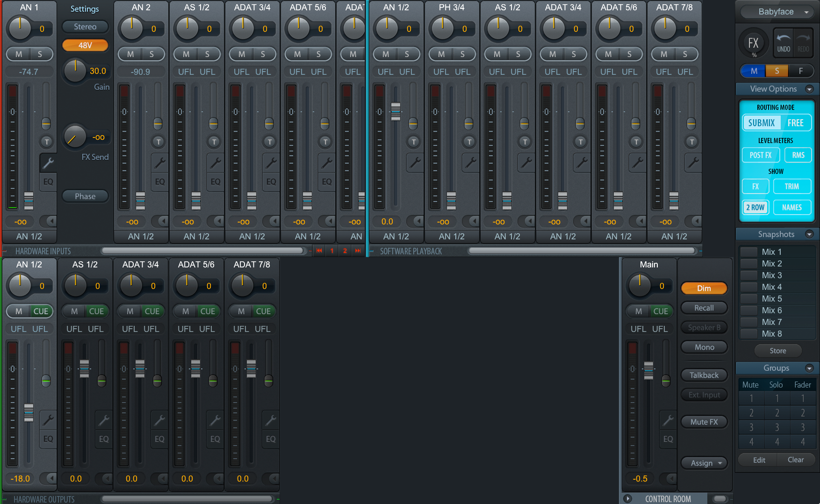The width and height of the screenshot is (820, 504).
Task: Toggle 48V phantom power
Action: coord(85,45)
